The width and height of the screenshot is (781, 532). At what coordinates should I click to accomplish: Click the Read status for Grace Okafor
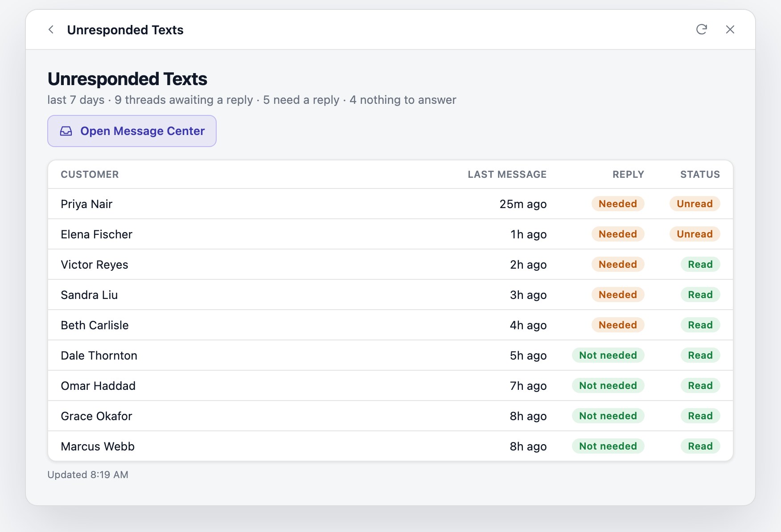700,416
